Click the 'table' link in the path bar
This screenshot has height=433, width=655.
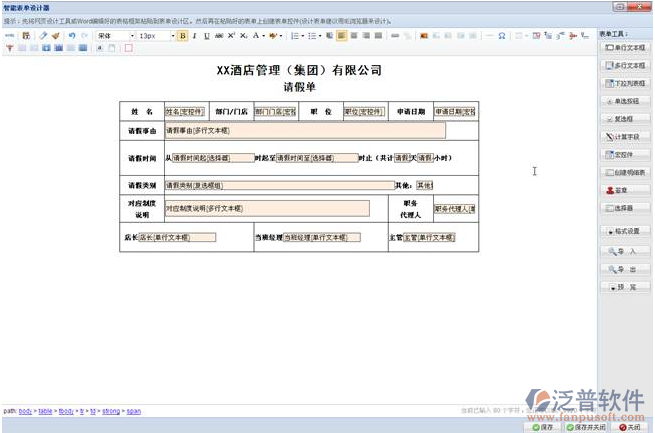coord(43,410)
